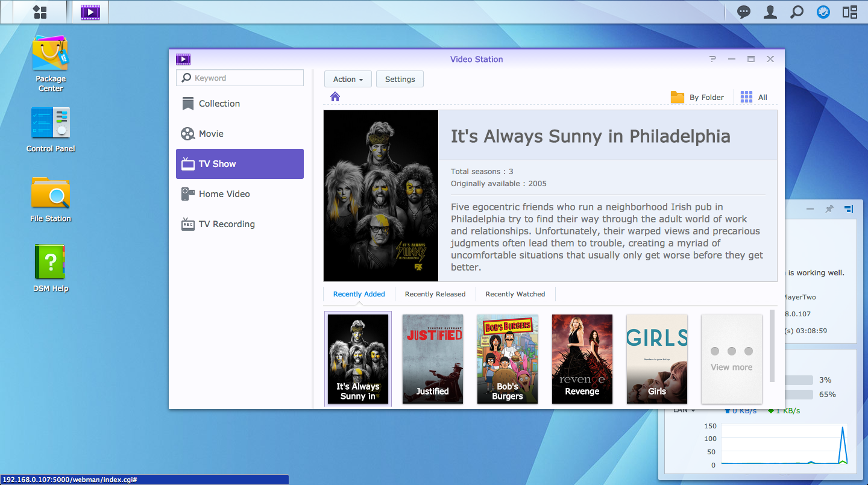The image size is (868, 485).
Task: Open DSM Help desktop icon
Action: click(51, 269)
